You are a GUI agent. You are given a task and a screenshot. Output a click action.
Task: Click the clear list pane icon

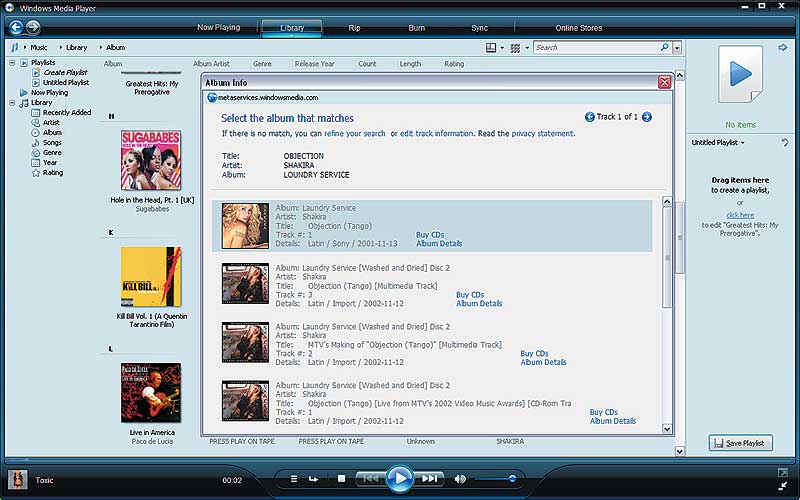coord(785,142)
